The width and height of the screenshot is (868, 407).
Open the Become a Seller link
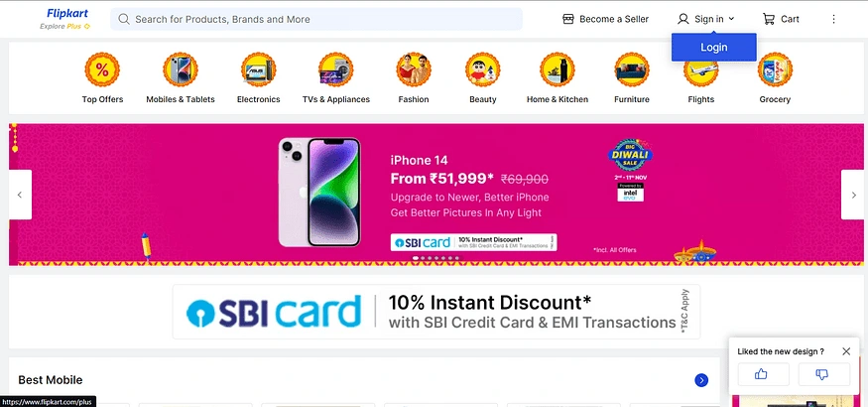pos(605,20)
